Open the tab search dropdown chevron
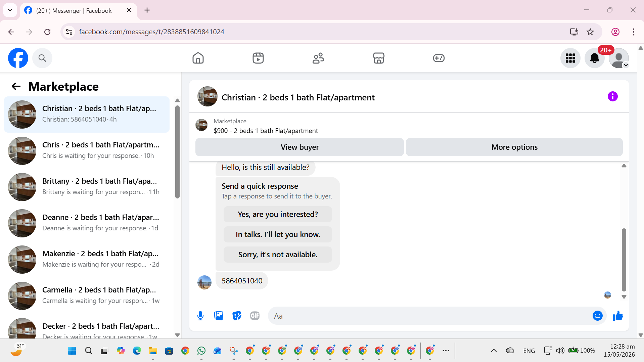Viewport: 644px width, 362px height. point(10,10)
